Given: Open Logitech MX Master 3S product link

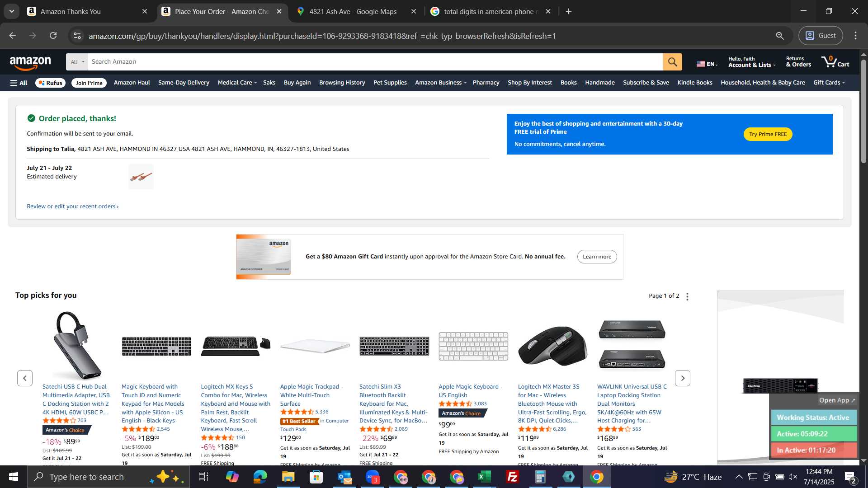Looking at the screenshot, I should coord(552,404).
